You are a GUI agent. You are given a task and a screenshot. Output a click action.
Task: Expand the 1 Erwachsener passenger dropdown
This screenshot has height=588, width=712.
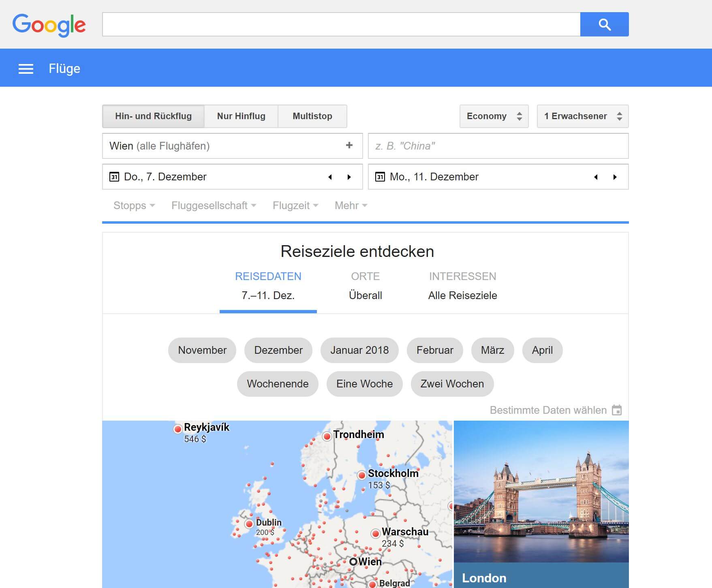pyautogui.click(x=582, y=116)
